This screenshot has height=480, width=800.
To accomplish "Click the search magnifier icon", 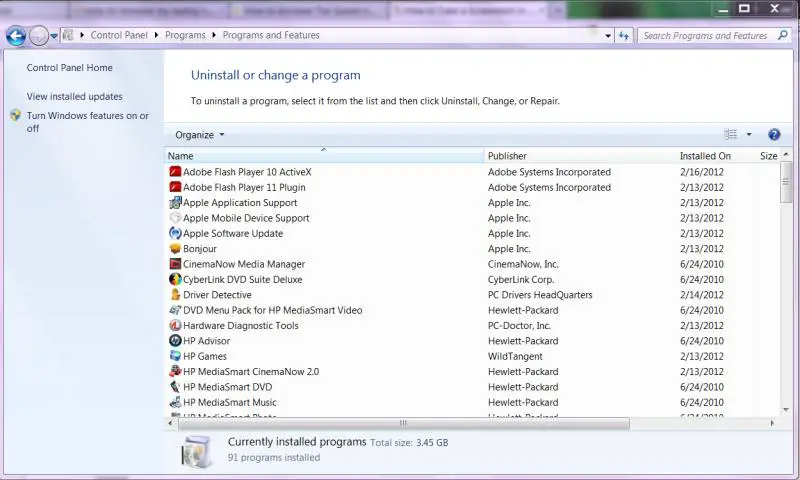I will point(783,35).
